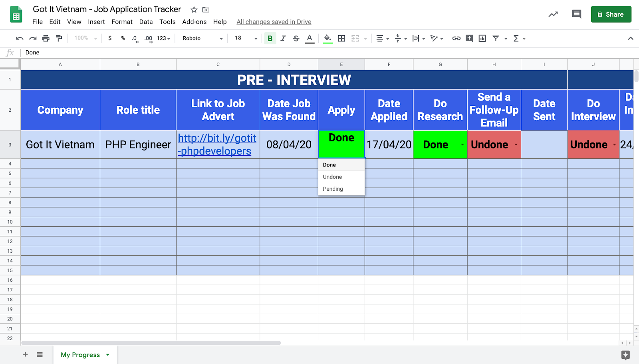Click the merge cells icon

tap(355, 38)
